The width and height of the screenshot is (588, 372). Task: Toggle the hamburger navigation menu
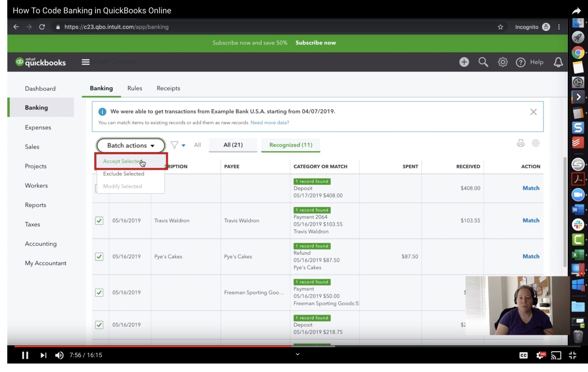coord(86,62)
